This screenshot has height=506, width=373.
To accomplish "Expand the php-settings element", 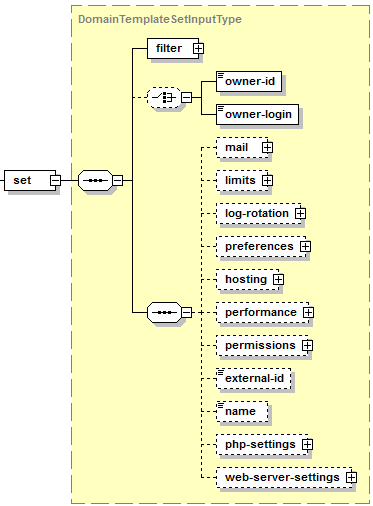I will point(307,445).
